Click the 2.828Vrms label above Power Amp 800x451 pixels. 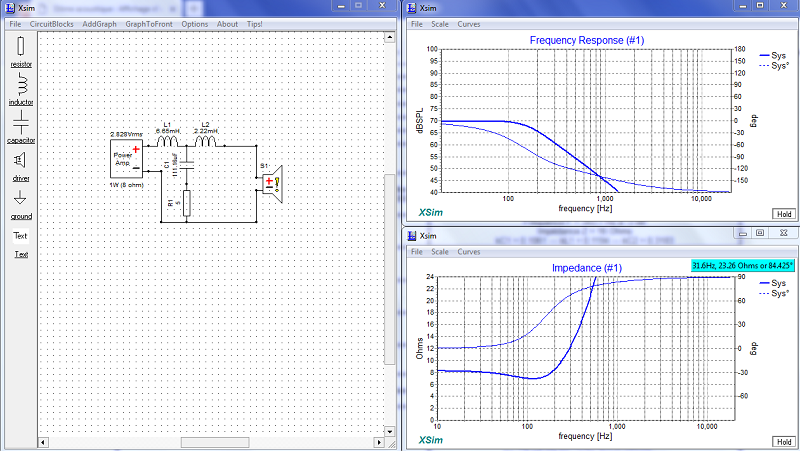[x=127, y=134]
